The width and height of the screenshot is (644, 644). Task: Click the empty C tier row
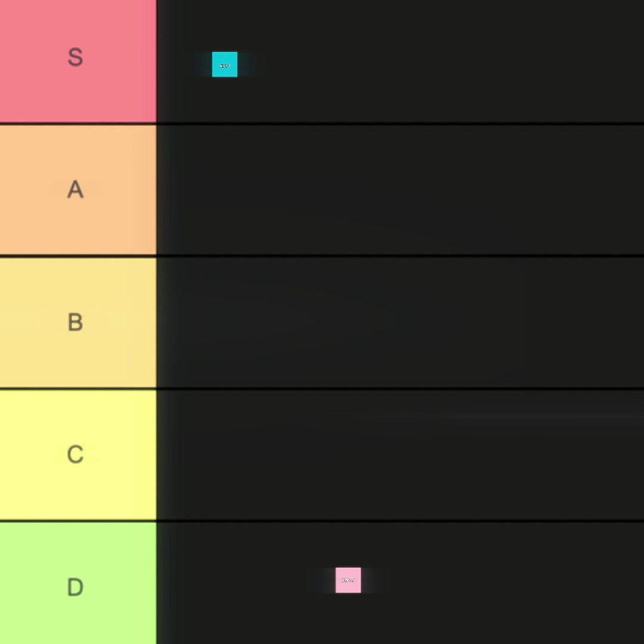pyautogui.click(x=400, y=454)
